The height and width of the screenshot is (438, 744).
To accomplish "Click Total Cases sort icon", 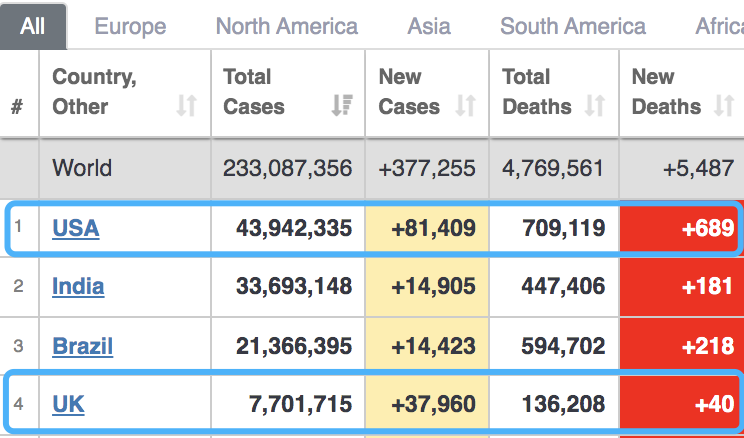I will [341, 106].
